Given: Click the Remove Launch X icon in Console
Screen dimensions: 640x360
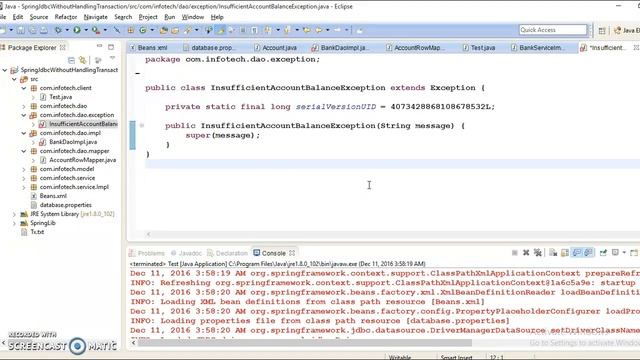Looking at the screenshot, I should [526, 253].
